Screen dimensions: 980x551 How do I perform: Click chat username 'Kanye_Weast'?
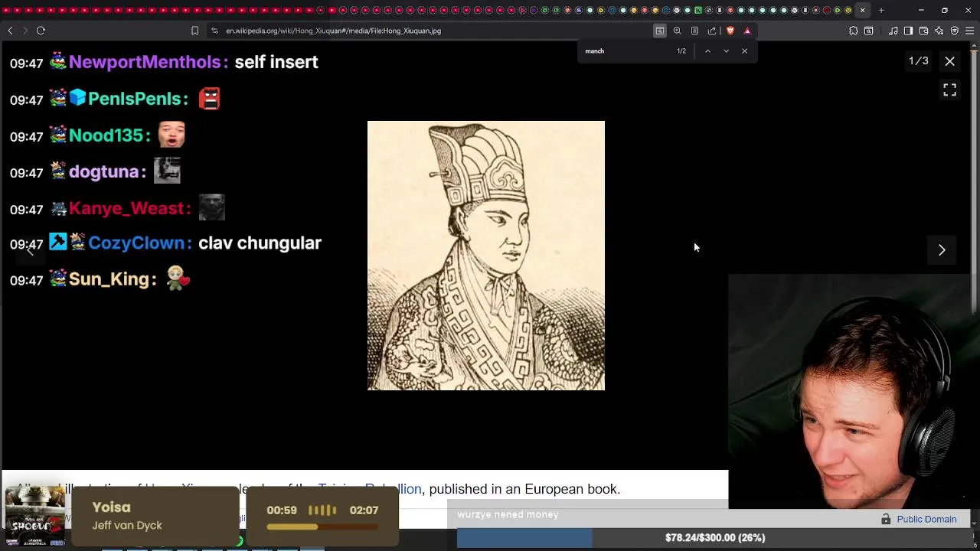click(x=126, y=208)
